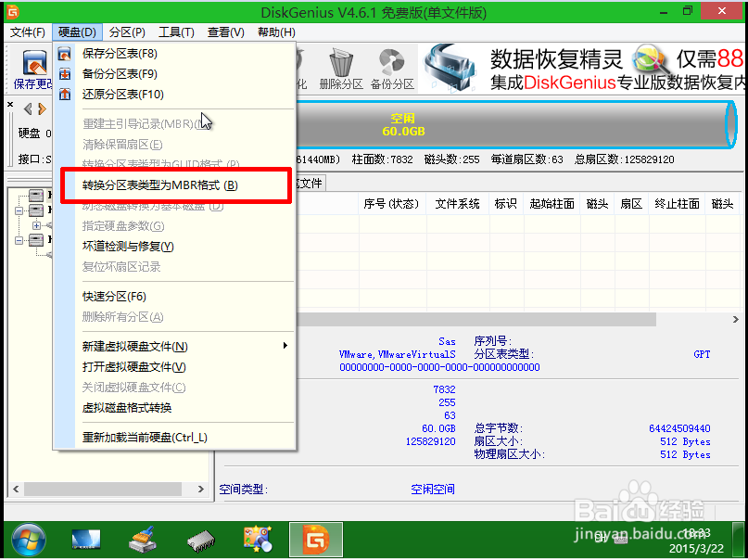
Task: Open the 查看(V) menu
Action: coord(225,32)
